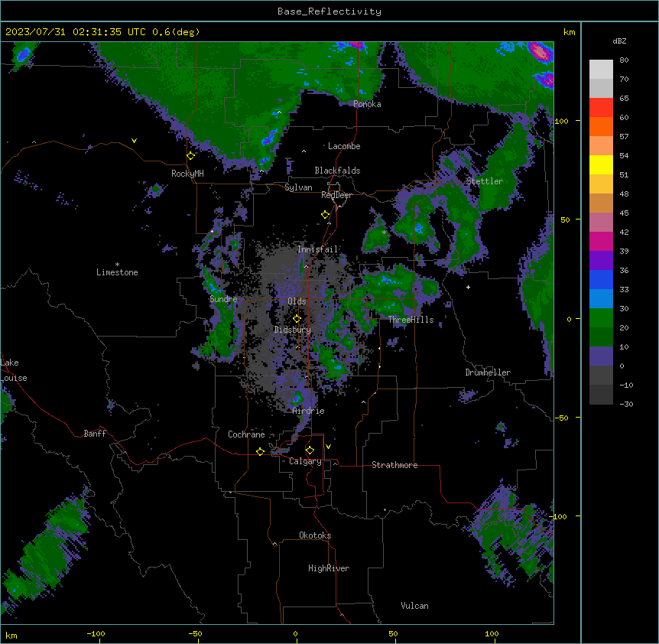
Task: Click the asterisk marker above Limestone label
Action: point(117,265)
